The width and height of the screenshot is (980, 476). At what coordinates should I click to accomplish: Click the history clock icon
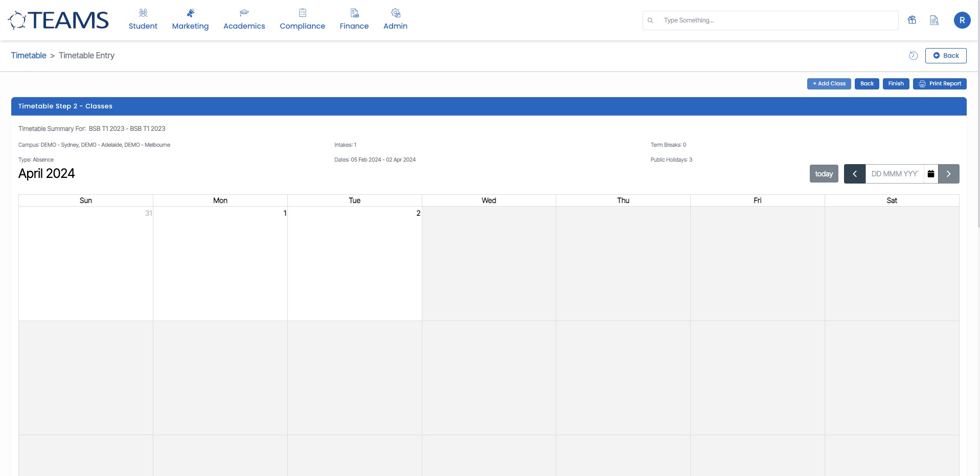913,56
